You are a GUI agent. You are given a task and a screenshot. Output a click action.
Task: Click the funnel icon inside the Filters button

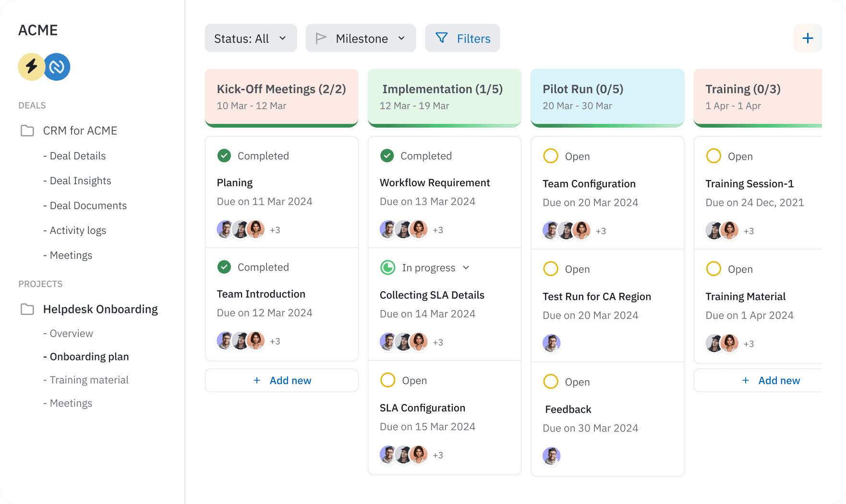tap(443, 38)
